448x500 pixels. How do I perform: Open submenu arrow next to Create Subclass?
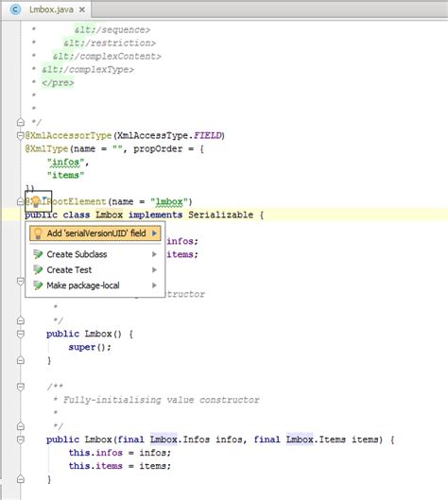click(x=154, y=254)
